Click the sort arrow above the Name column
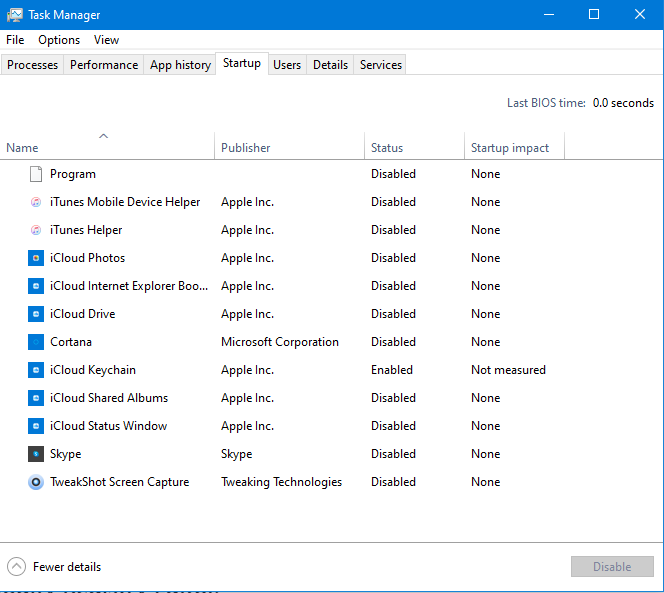The image size is (664, 593). click(103, 136)
